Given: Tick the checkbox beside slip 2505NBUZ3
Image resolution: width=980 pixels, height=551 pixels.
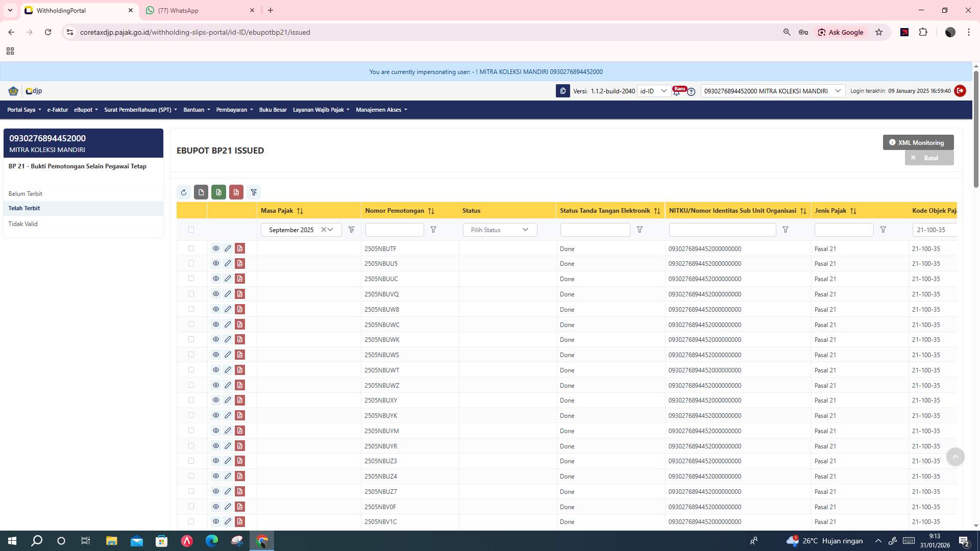Looking at the screenshot, I should pyautogui.click(x=191, y=461).
